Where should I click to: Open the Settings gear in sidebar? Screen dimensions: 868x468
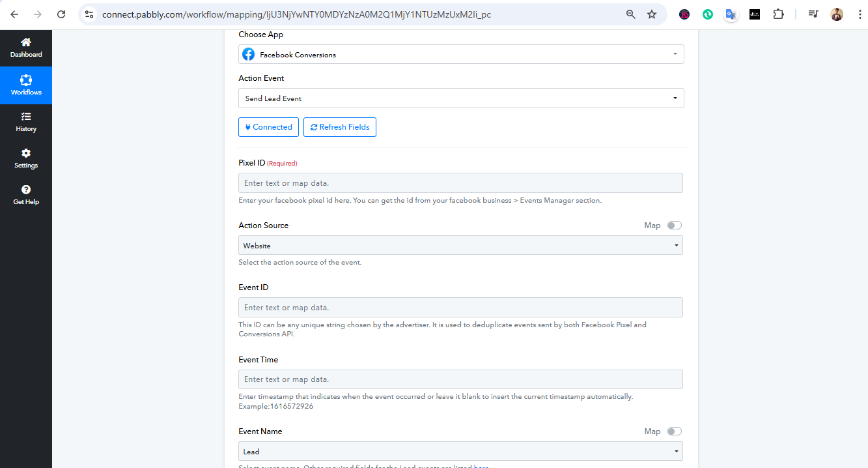pyautogui.click(x=26, y=154)
